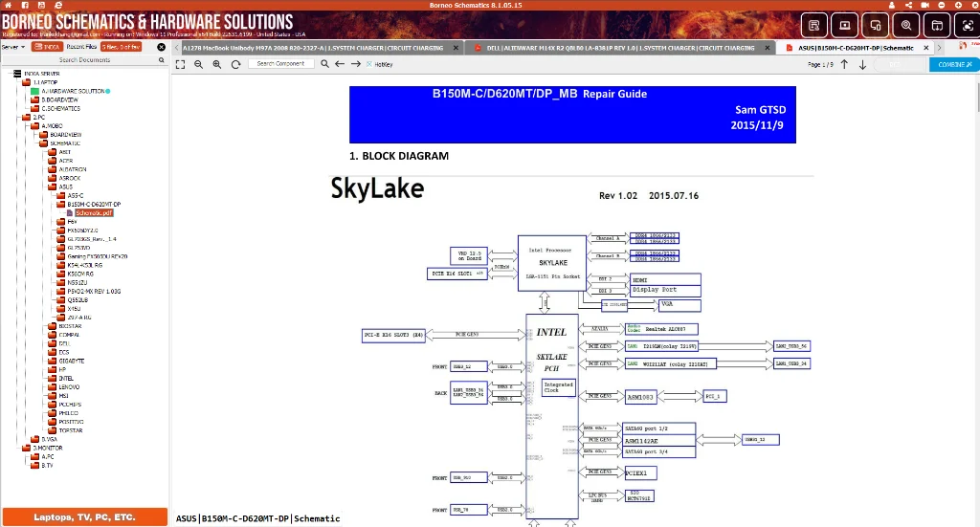Click the multi-device icon in header

coord(875,26)
